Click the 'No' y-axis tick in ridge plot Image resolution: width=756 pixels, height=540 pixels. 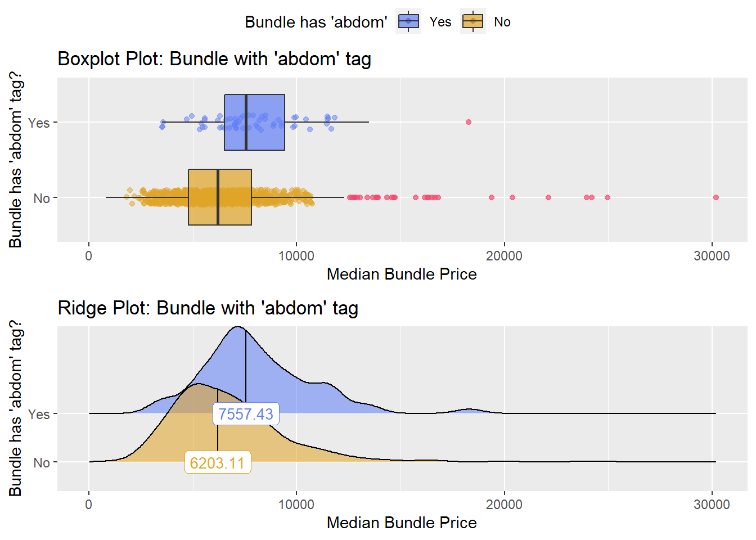click(x=42, y=463)
